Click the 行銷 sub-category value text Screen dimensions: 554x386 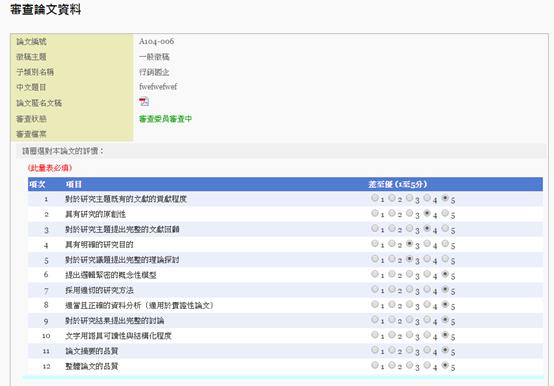pyautogui.click(x=154, y=72)
